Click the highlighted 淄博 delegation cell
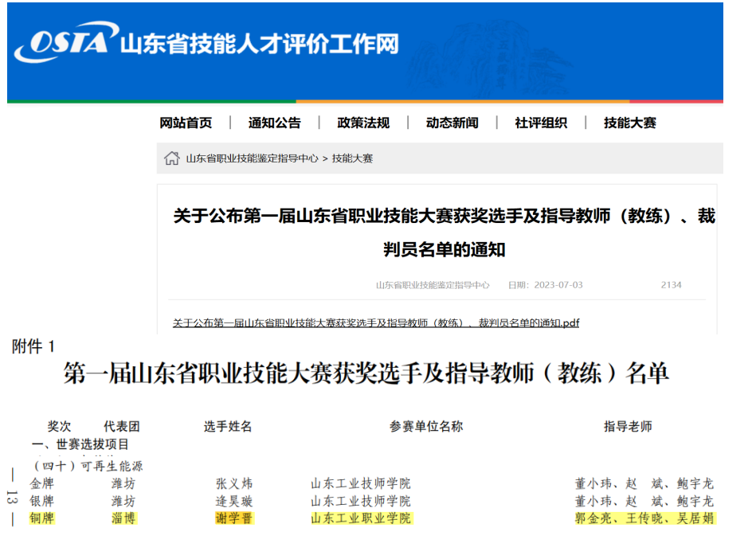This screenshot has width=756, height=547. coord(123,518)
